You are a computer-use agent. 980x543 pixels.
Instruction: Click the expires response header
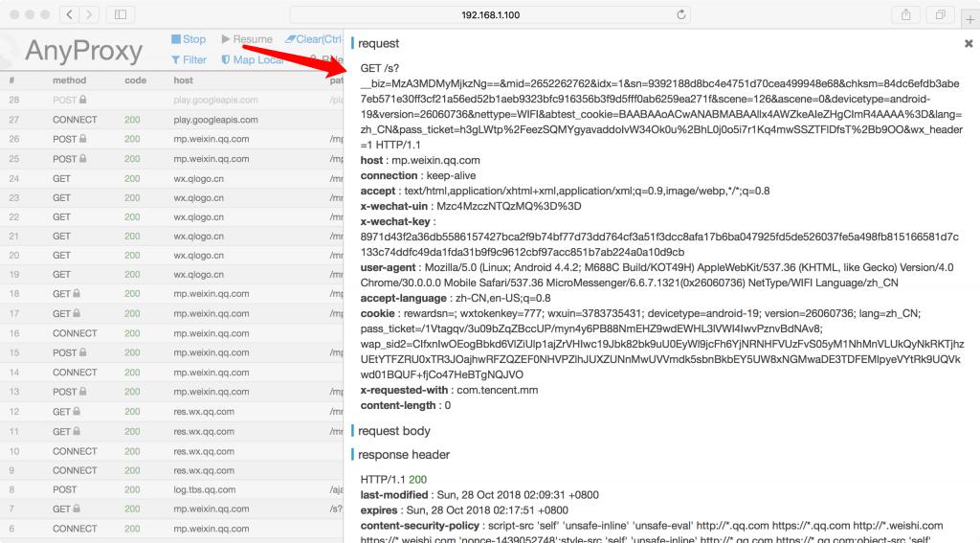tap(464, 510)
